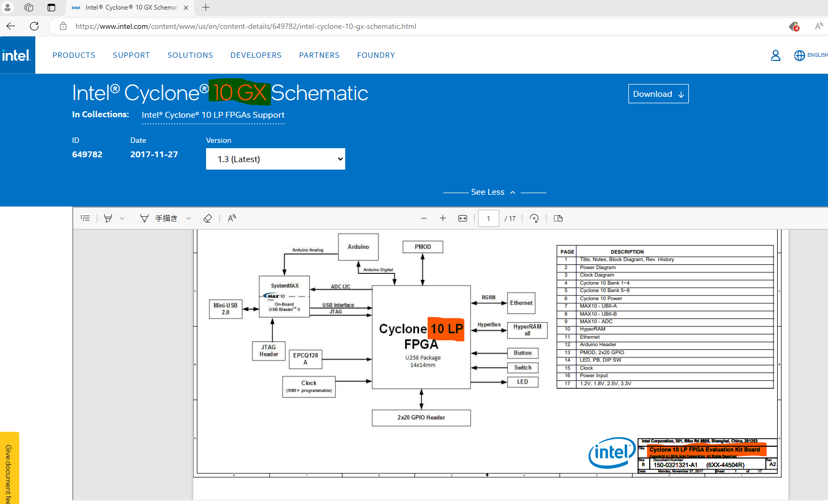Click the fit to width icon

point(462,218)
